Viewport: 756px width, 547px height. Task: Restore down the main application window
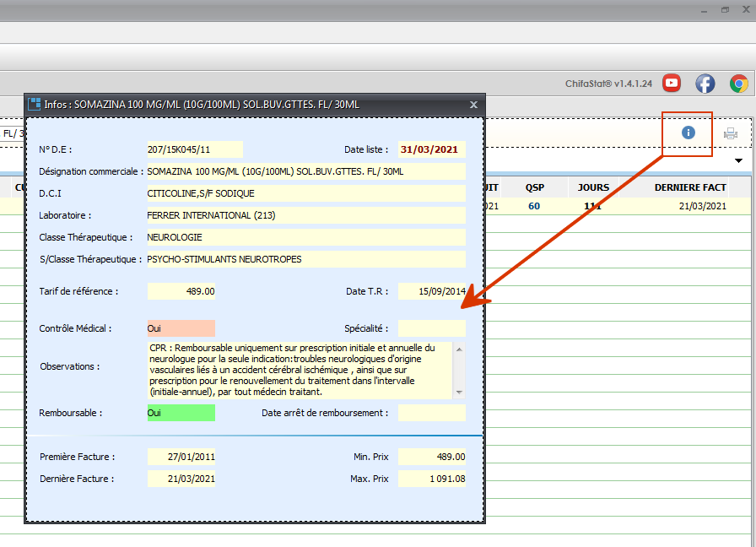pyautogui.click(x=724, y=9)
